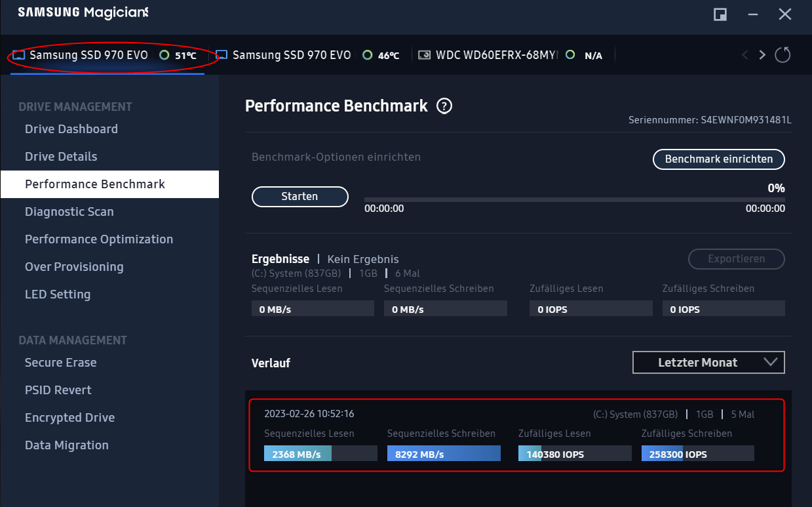Click the Exportieren button
Screen dimensions: 812x507
point(736,258)
